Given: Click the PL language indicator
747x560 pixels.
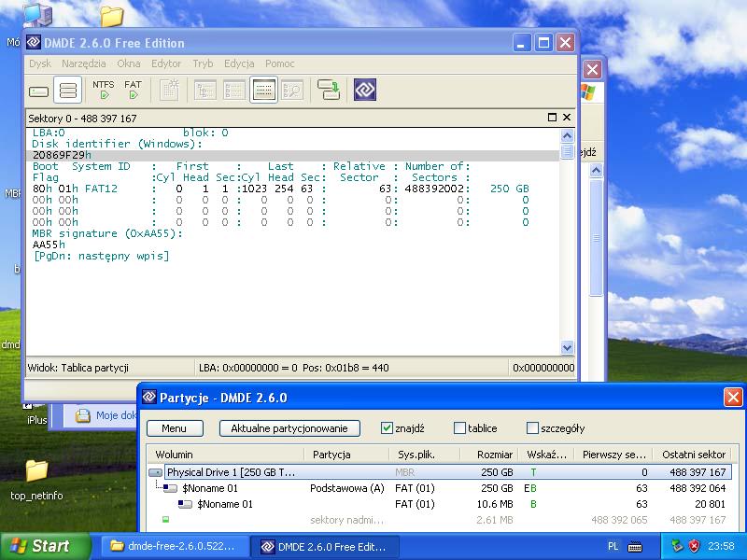Looking at the screenshot, I should click(x=613, y=547).
